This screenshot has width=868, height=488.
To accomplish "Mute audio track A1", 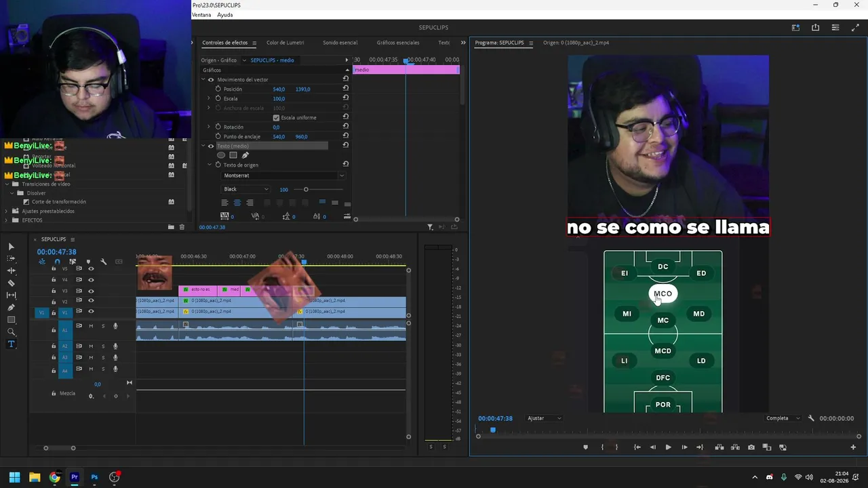I will point(91,326).
